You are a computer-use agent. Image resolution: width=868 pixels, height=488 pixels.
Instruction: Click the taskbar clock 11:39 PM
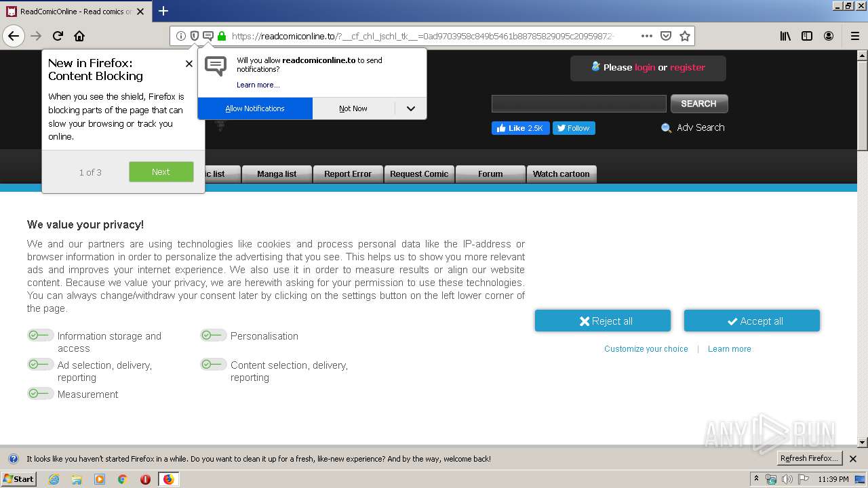833,479
